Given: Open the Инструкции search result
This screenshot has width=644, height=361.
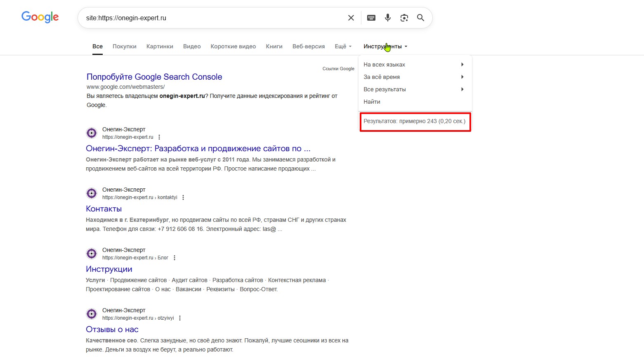Looking at the screenshot, I should (109, 269).
